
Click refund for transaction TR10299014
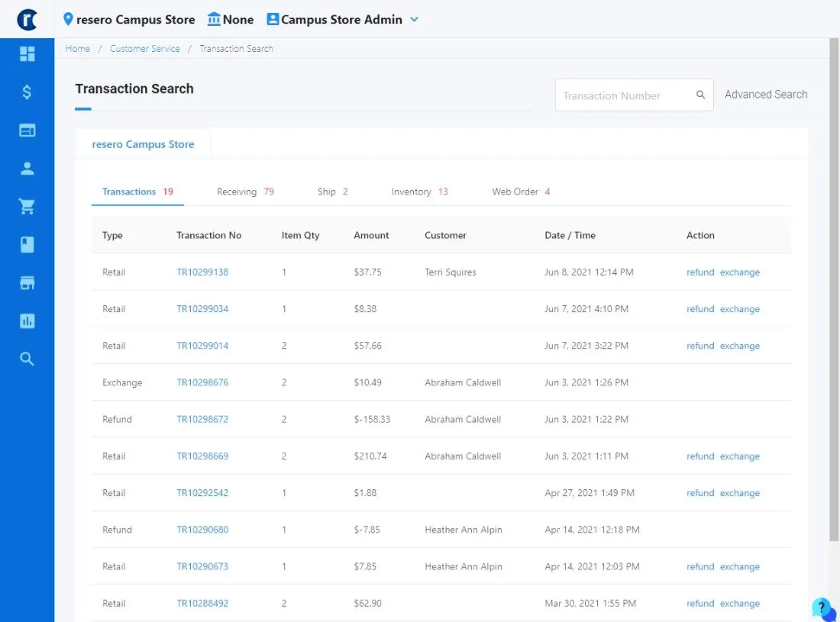700,346
